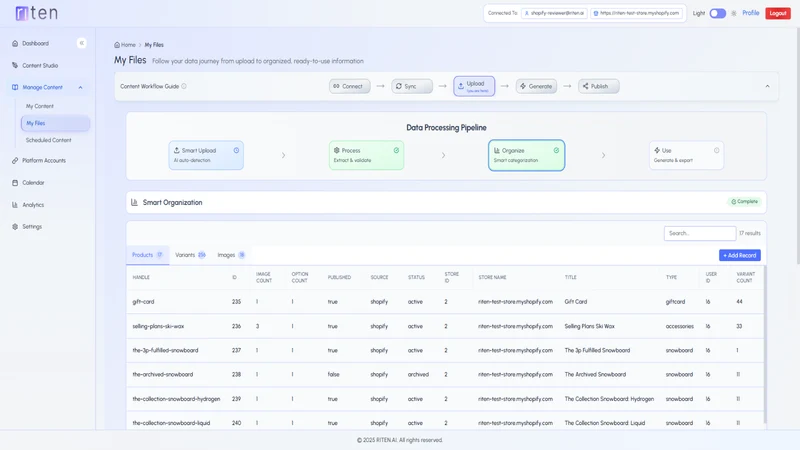Viewport: 800px width, 450px height.
Task: Open the Profile link
Action: click(751, 13)
